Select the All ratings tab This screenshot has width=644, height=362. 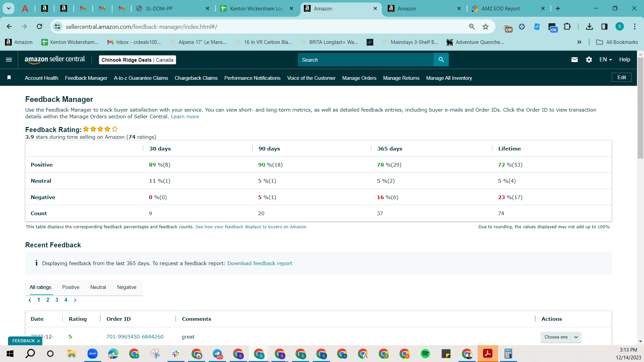pyautogui.click(x=41, y=287)
